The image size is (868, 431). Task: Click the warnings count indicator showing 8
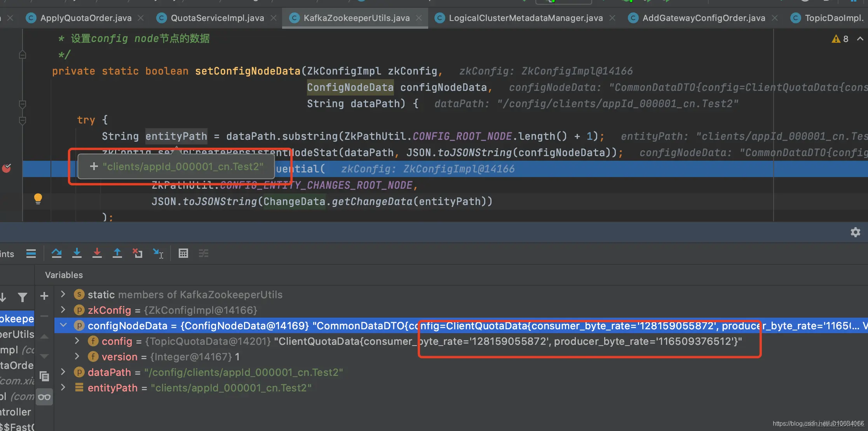click(840, 39)
